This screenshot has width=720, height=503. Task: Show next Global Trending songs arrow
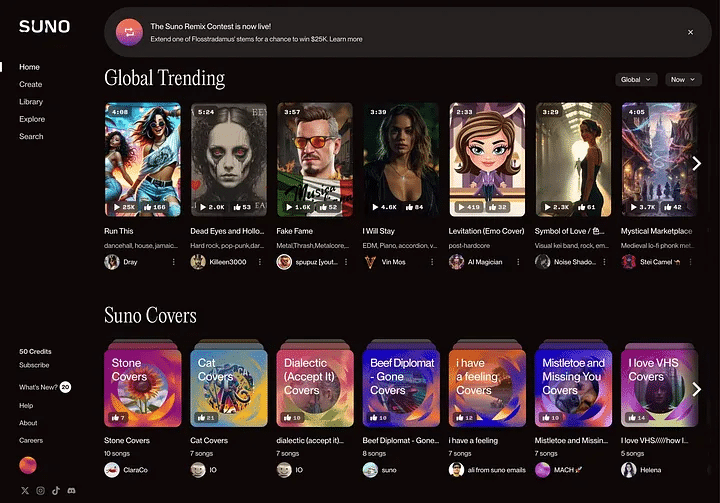[x=697, y=163]
